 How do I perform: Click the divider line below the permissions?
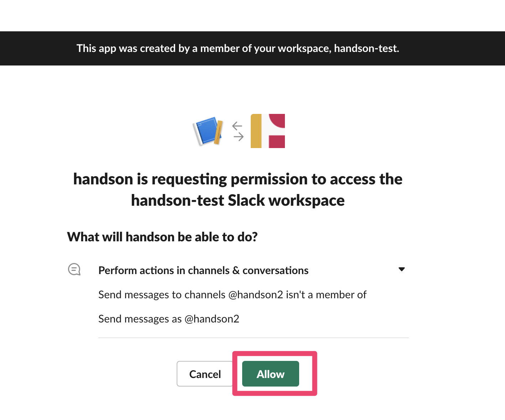(254, 338)
